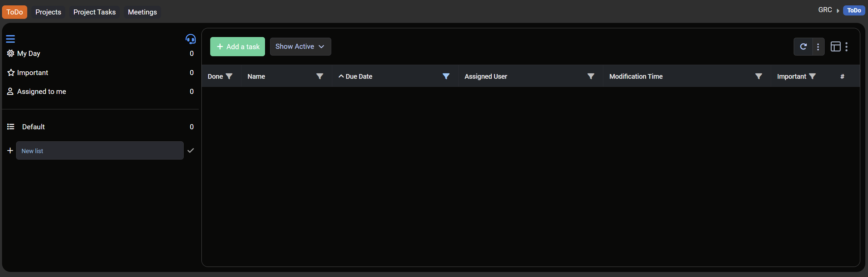The height and width of the screenshot is (277, 868).
Task: Click the New list input field
Action: [100, 150]
